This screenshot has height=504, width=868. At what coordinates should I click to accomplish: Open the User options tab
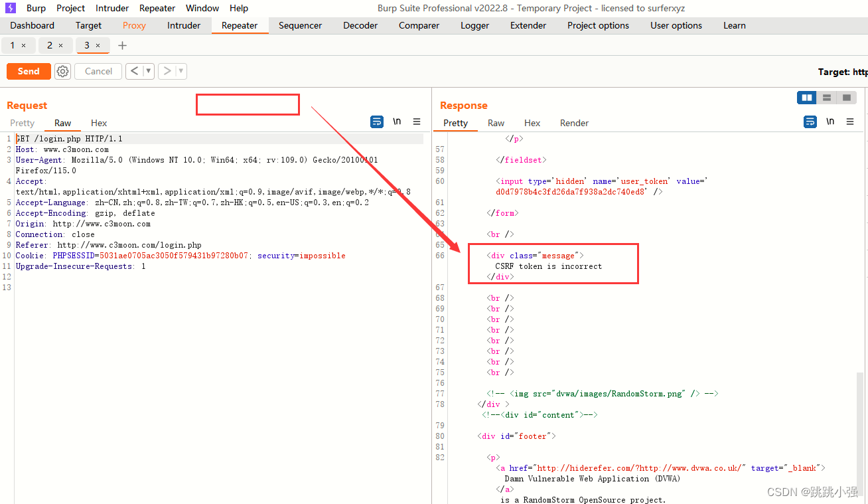point(676,25)
